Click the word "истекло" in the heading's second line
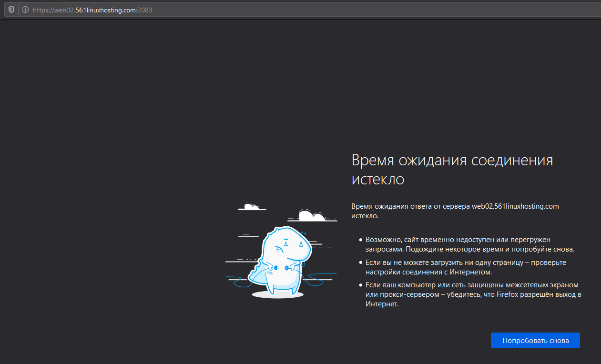This screenshot has width=601, height=364. click(x=377, y=180)
